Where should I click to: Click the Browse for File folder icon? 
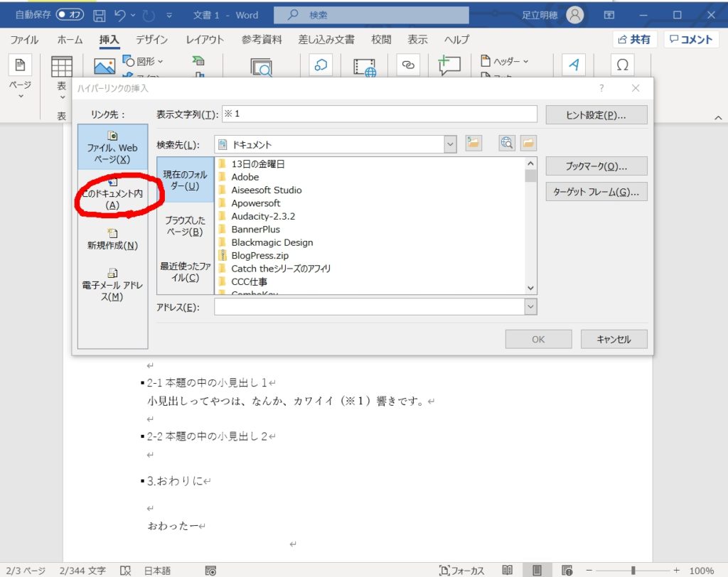click(x=528, y=144)
